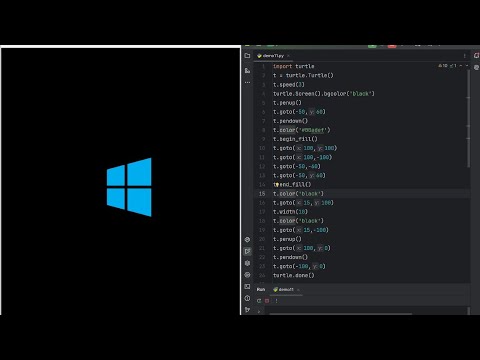Stop the running demo11 process
Image resolution: width=480 pixels, height=360 pixels.
point(267,301)
